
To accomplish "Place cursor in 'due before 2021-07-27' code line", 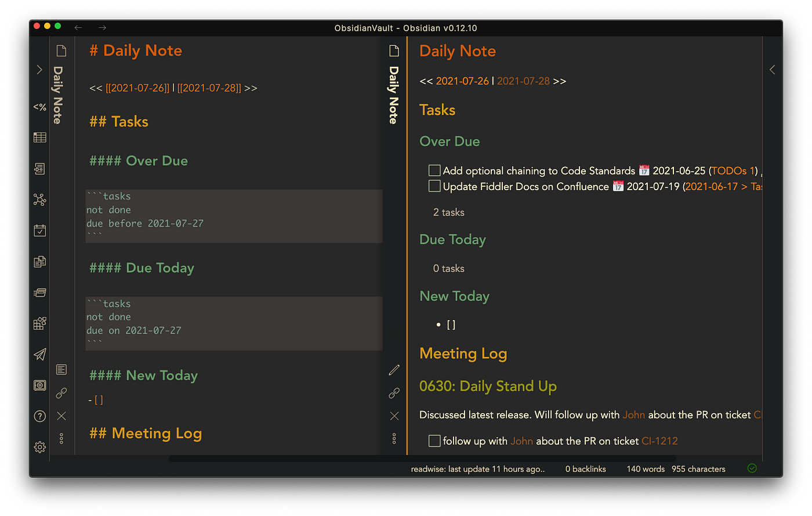I will (145, 223).
